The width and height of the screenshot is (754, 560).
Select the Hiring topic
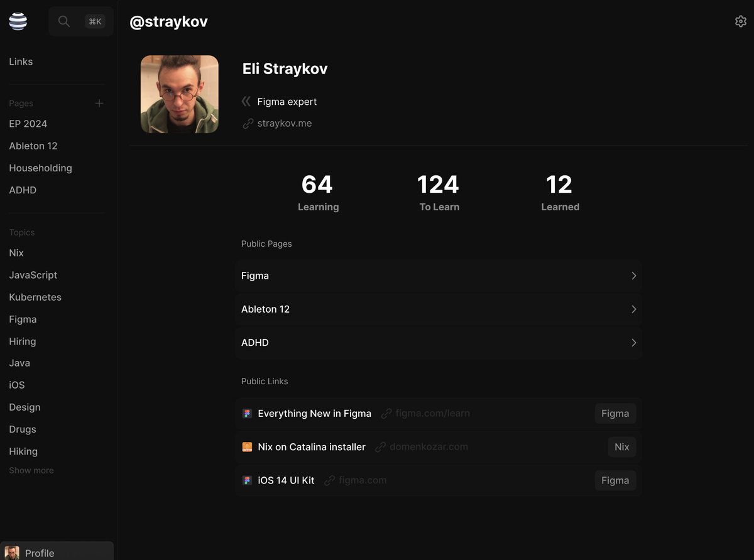point(23,341)
